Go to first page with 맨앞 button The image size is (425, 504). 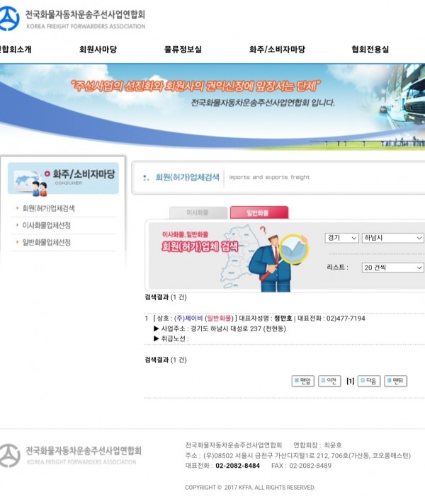click(302, 381)
